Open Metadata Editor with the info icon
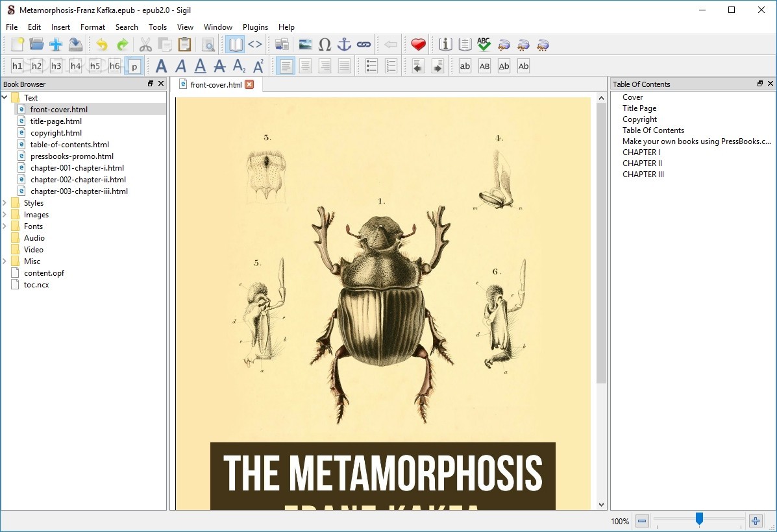777x532 pixels. click(445, 45)
